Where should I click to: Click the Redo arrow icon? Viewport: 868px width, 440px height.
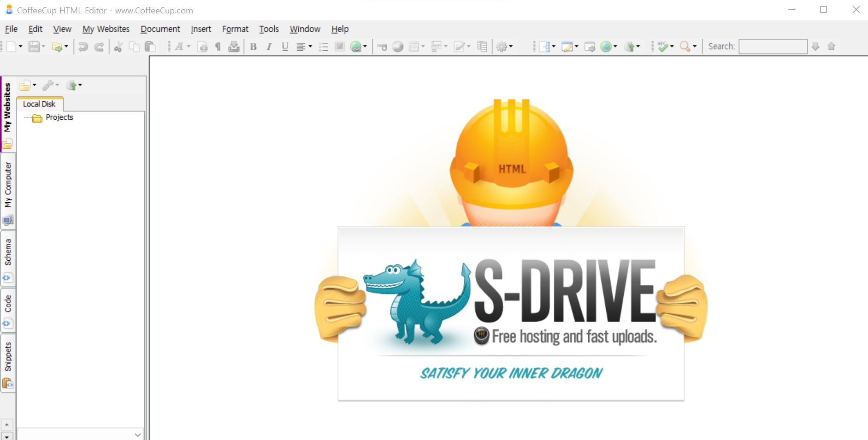pos(99,47)
